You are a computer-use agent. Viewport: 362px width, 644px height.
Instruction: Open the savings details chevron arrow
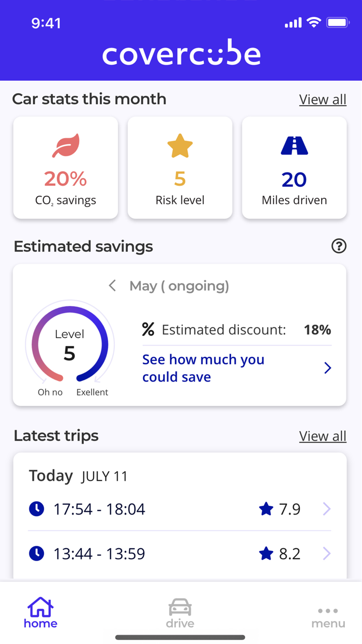327,368
